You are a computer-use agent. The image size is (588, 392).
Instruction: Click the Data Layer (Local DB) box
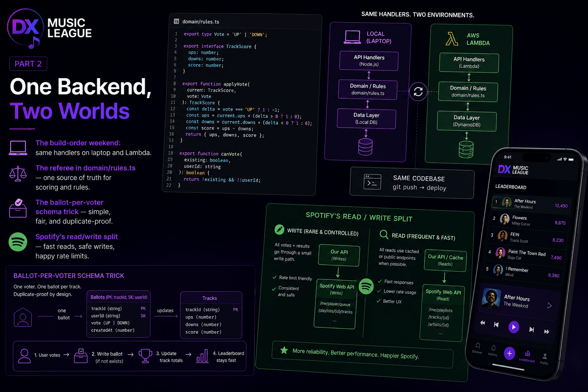[366, 118]
